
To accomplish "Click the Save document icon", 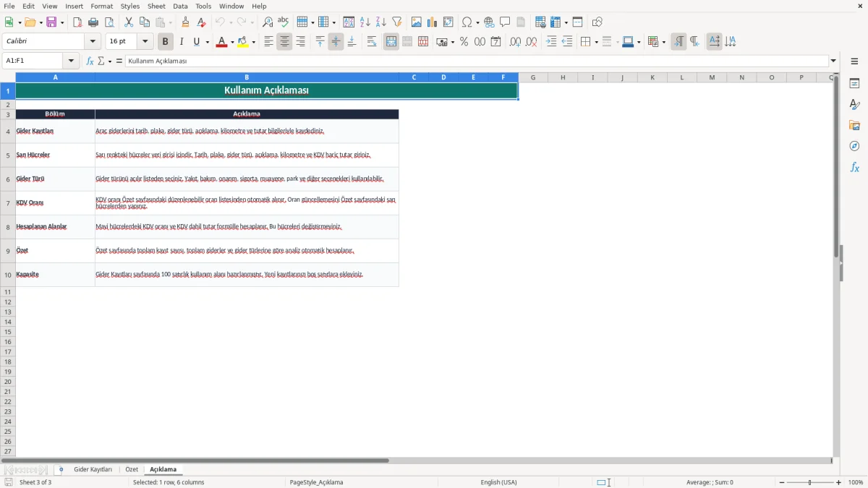I will click(x=51, y=22).
